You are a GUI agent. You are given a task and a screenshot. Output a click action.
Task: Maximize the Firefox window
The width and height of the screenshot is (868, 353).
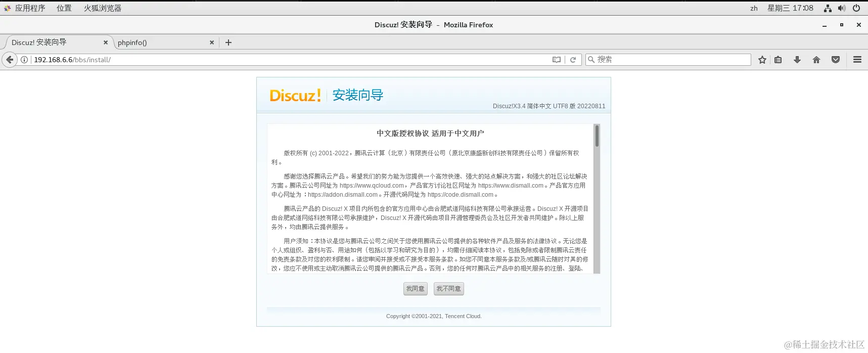click(x=842, y=25)
